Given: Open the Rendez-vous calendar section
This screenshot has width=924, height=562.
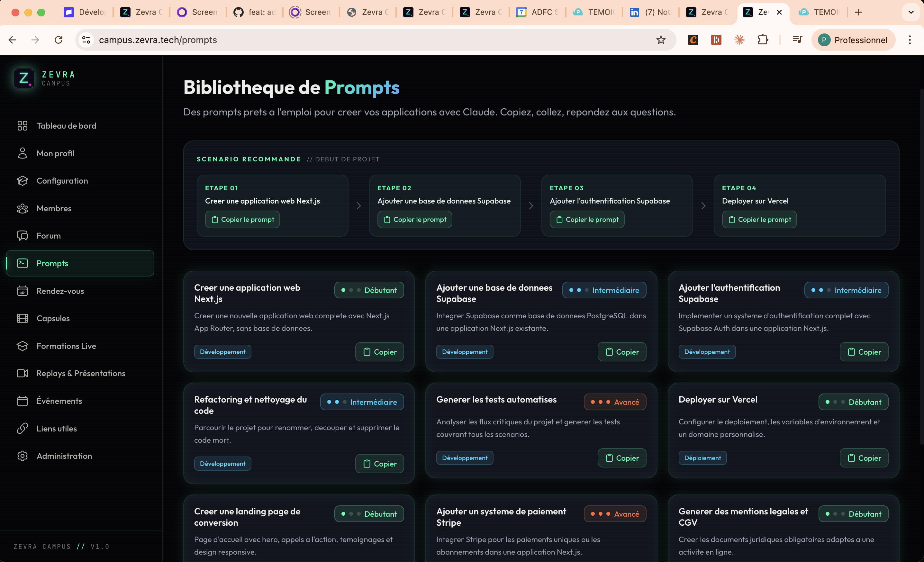Looking at the screenshot, I should 61,291.
